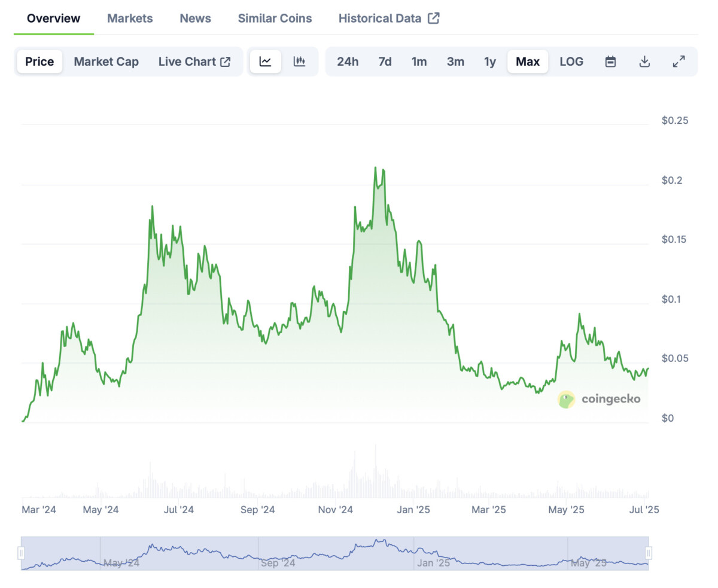Select the 7d time range
This screenshot has width=718, height=588.
385,62
